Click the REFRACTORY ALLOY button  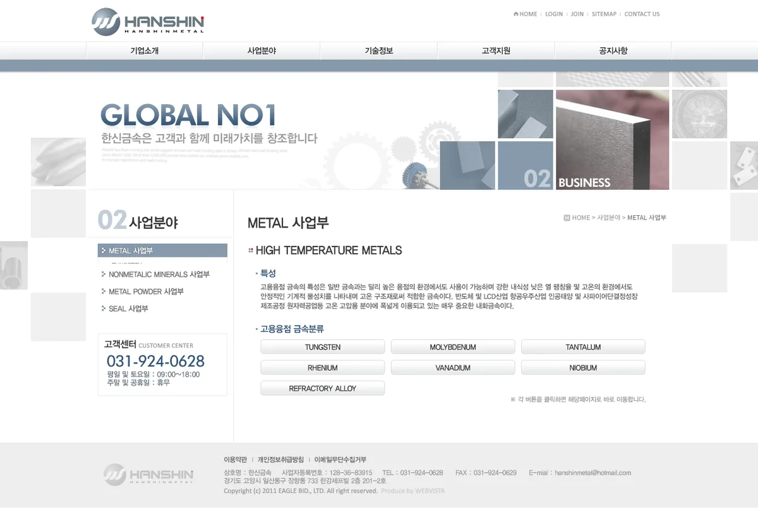coord(323,389)
